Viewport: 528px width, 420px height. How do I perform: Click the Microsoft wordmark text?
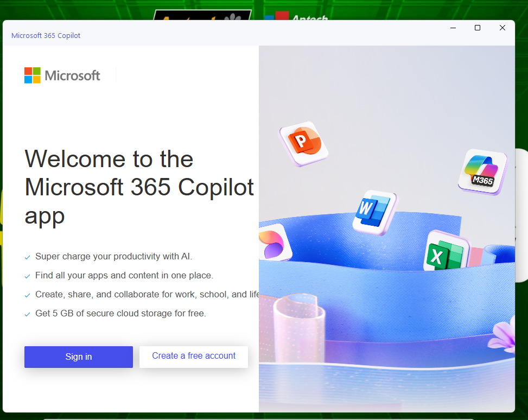point(72,75)
